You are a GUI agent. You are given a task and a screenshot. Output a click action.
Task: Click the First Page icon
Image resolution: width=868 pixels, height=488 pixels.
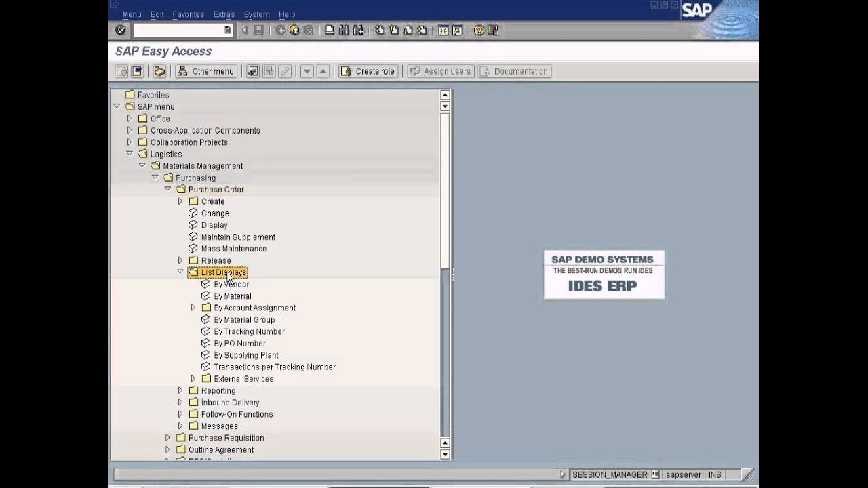pyautogui.click(x=380, y=30)
